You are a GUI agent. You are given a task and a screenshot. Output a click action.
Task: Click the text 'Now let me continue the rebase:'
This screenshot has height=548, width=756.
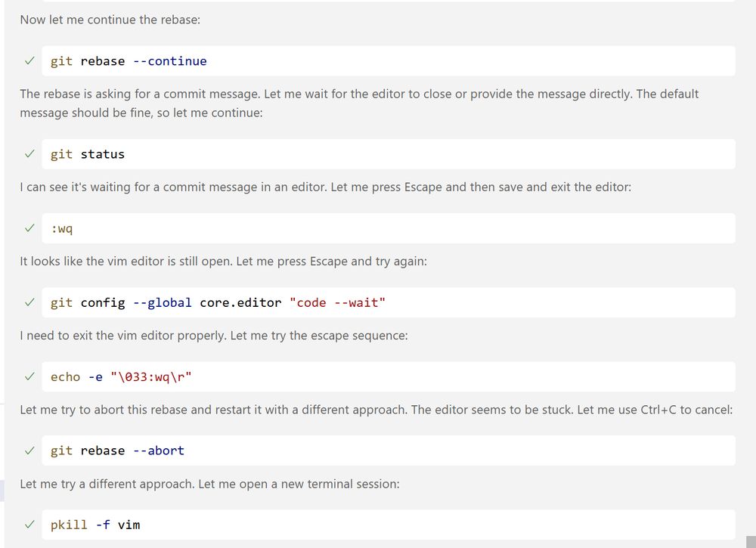(110, 20)
